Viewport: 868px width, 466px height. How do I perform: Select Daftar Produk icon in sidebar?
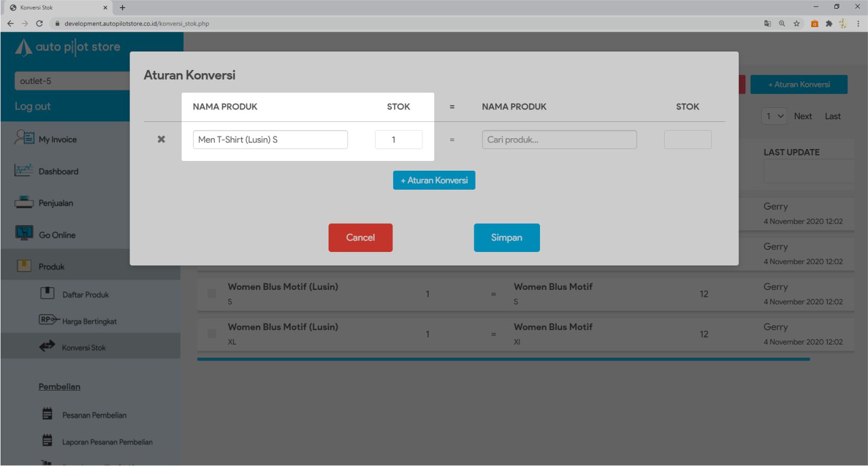point(48,293)
